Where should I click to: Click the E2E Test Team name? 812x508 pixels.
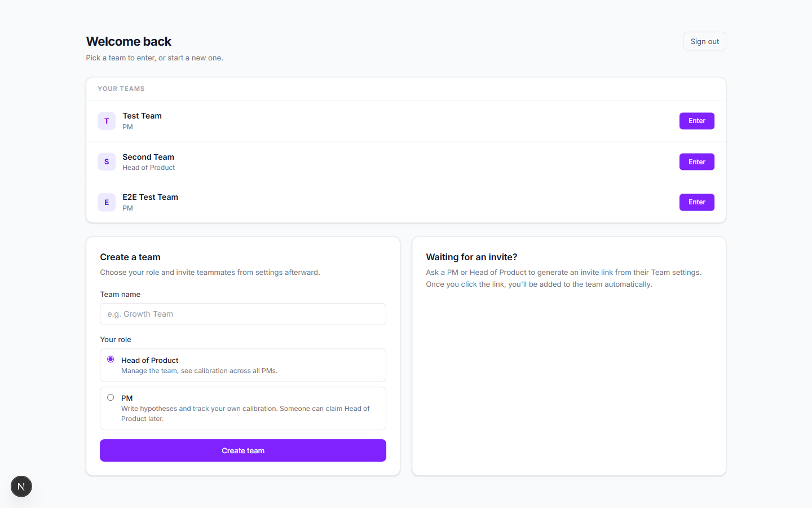[x=151, y=197]
